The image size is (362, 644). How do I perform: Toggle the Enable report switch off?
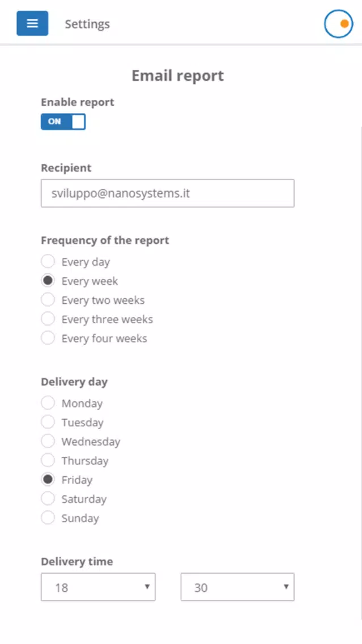pyautogui.click(x=63, y=121)
